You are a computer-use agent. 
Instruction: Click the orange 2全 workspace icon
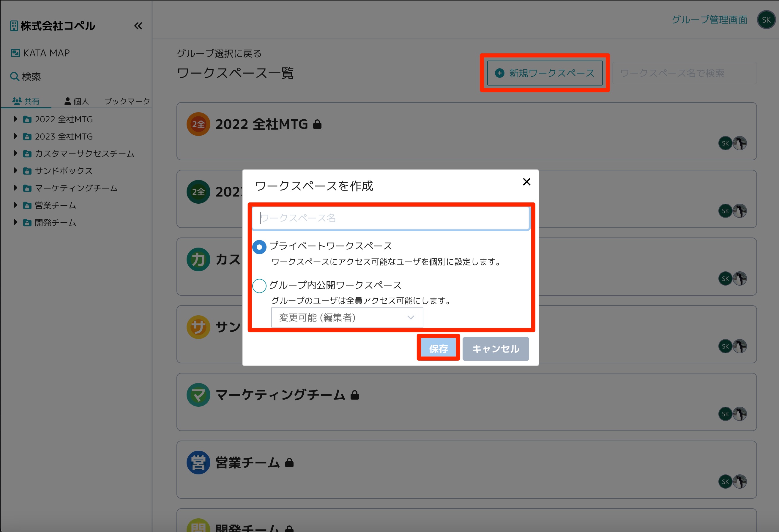(198, 124)
